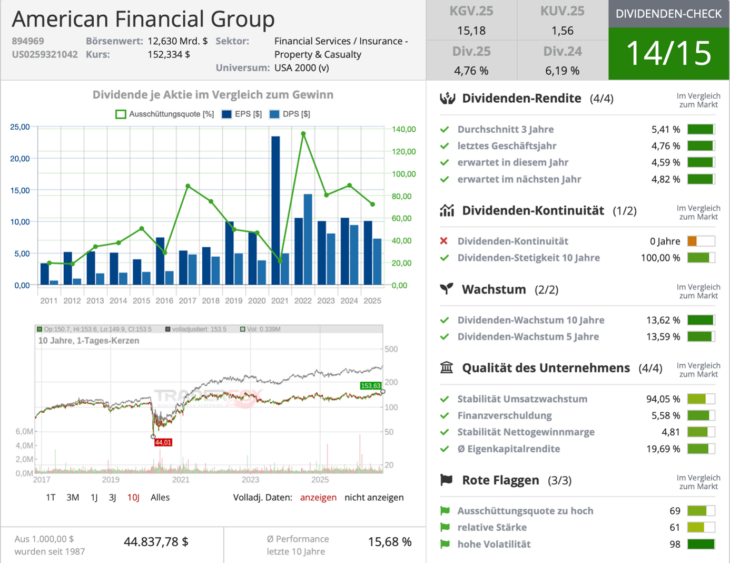Click the checkmark beside Dividenden-Wachstum 10 Jahre

coord(445,320)
